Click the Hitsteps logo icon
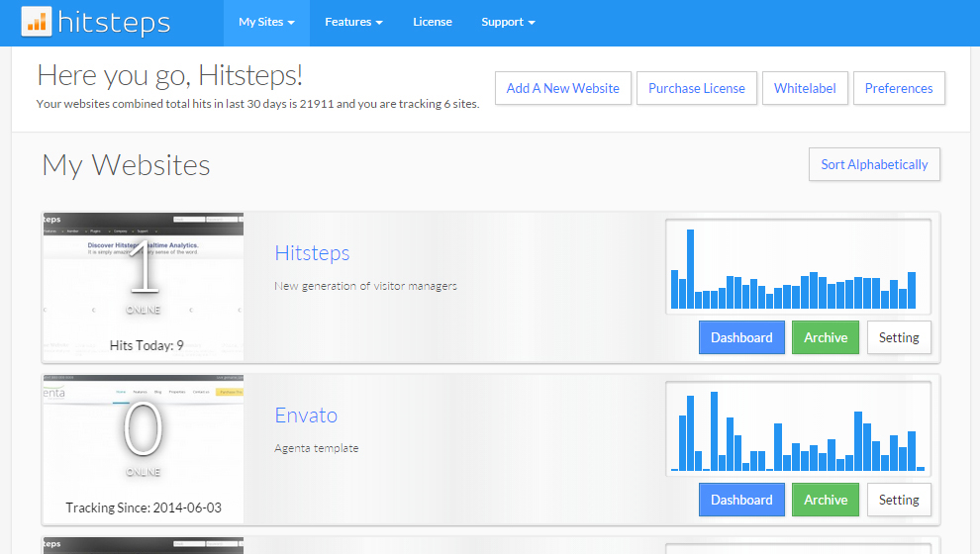Screen dimensions: 980x554 [37, 22]
